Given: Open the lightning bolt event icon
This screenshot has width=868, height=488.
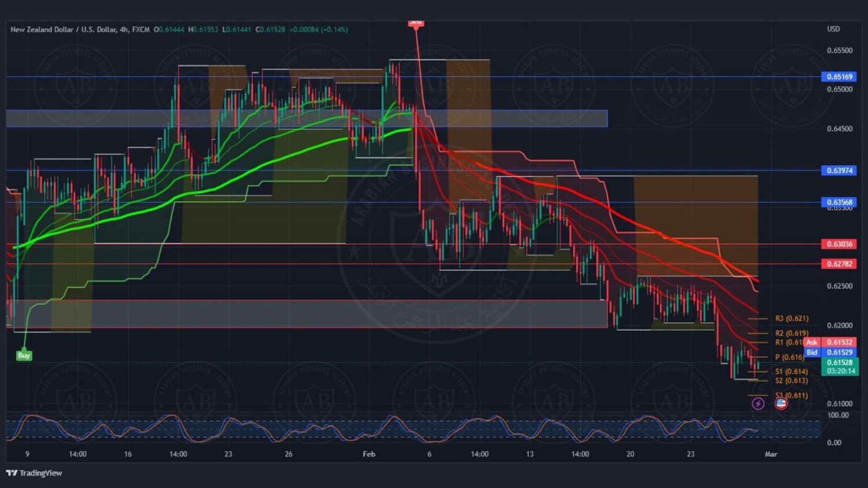Looking at the screenshot, I should pyautogui.click(x=758, y=404).
